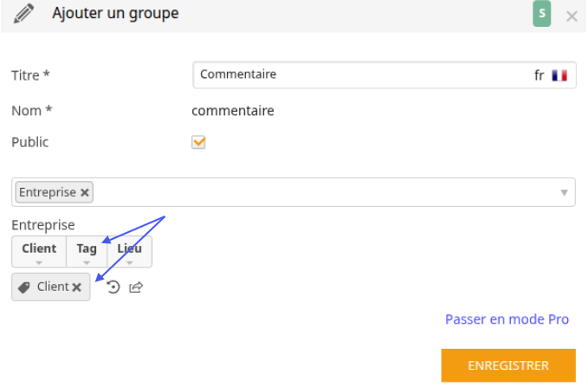
Task: Click the French flag language icon
Action: [x=559, y=75]
